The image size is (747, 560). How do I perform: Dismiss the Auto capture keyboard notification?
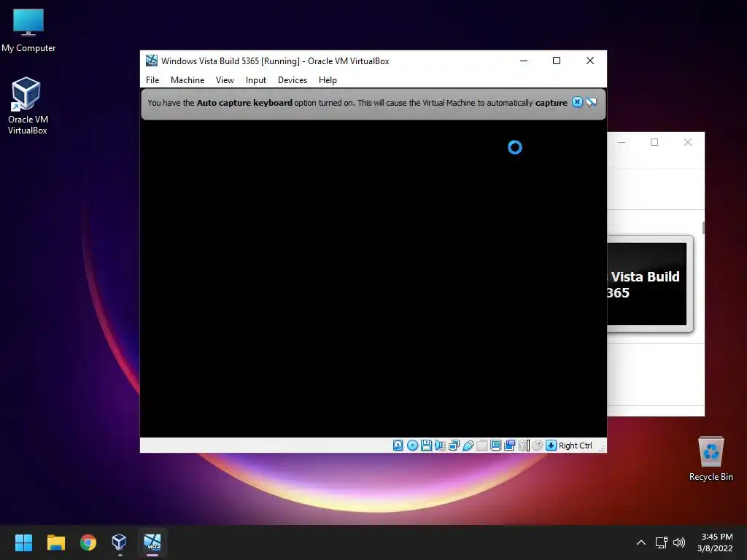[x=577, y=102]
